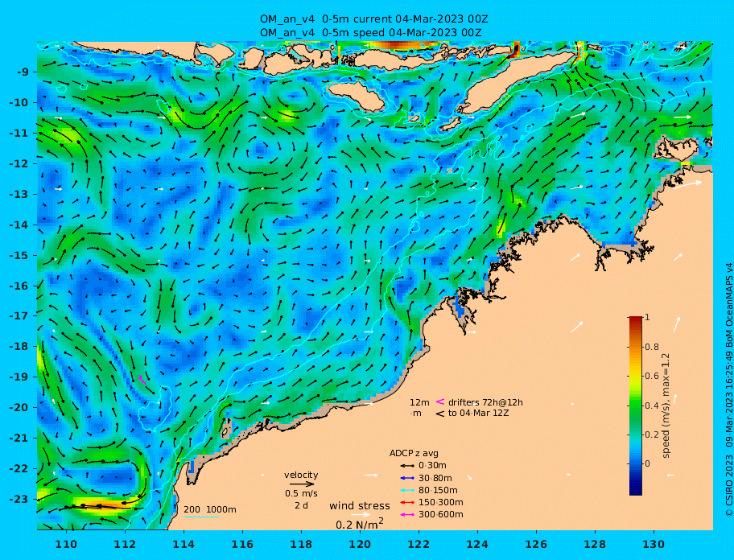734x560 pixels.
Task: Click the title line '0-5m current 04-Mar-2023 00Z'
Action: click(x=374, y=19)
